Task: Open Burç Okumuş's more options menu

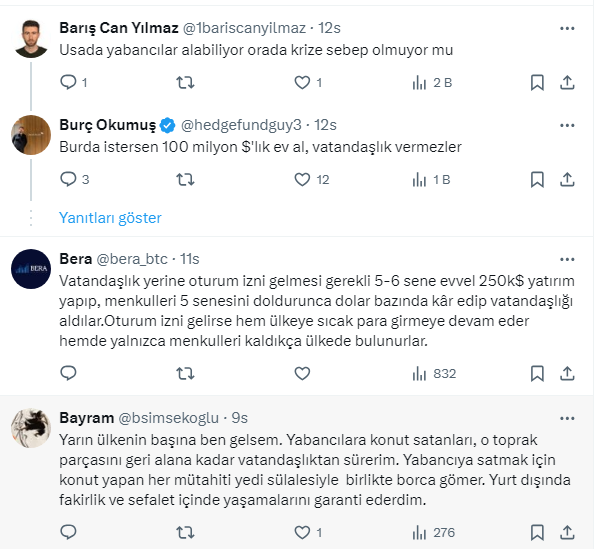Action: click(x=567, y=125)
